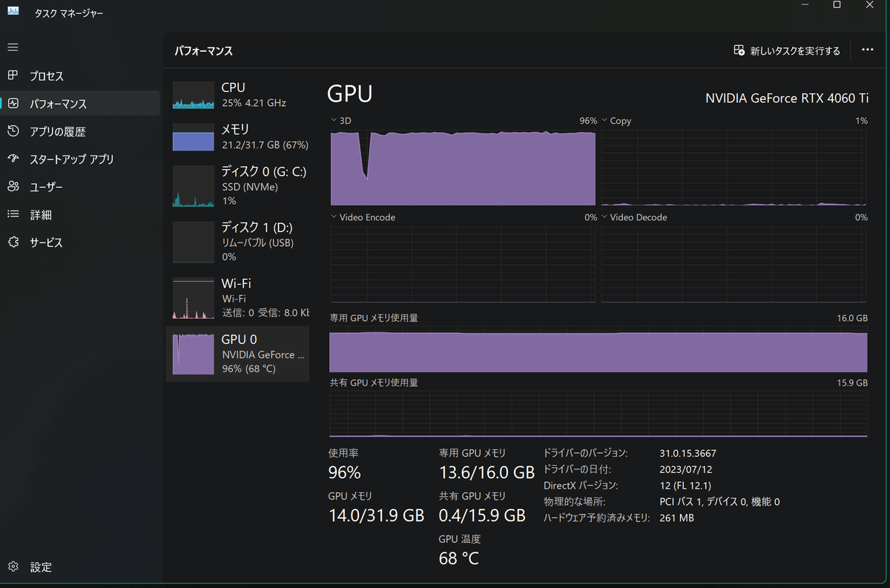Screen dimensions: 890x588
Task: Open スタートアップ アプリ page
Action: click(80, 159)
